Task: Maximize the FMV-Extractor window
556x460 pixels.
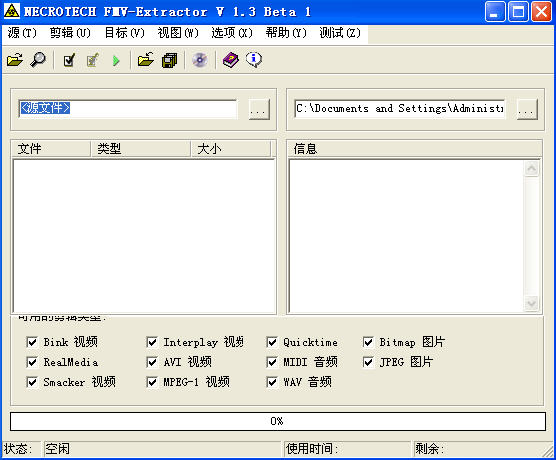Action: pyautogui.click(x=518, y=12)
